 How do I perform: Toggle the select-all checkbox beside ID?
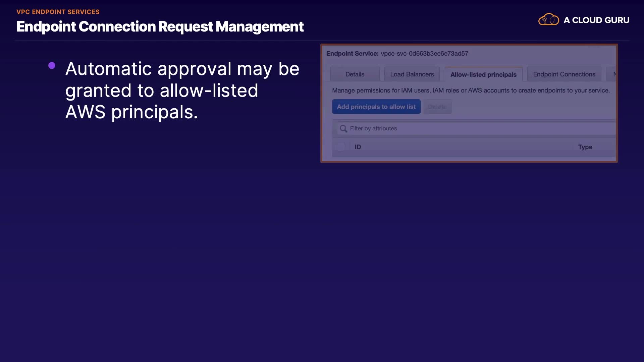tap(341, 147)
